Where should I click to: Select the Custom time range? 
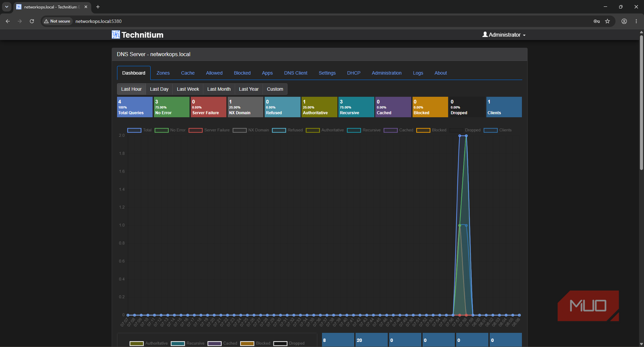(275, 89)
